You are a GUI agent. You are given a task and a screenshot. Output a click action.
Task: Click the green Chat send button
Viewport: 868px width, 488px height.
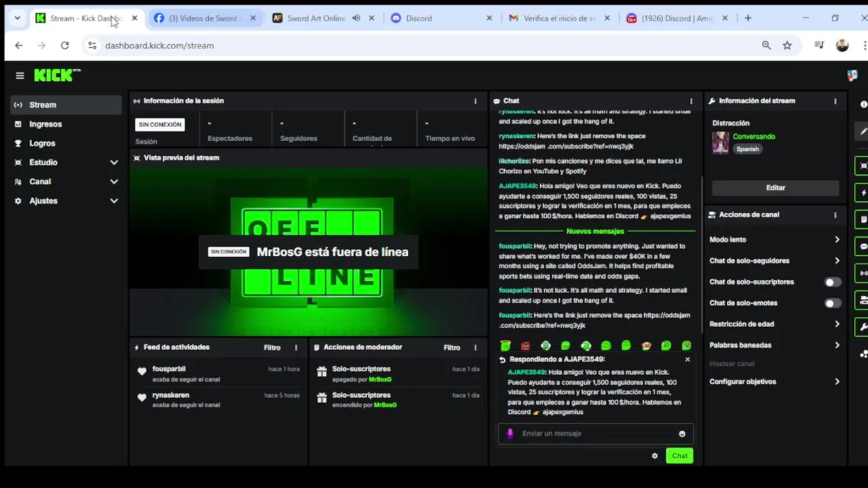679,456
